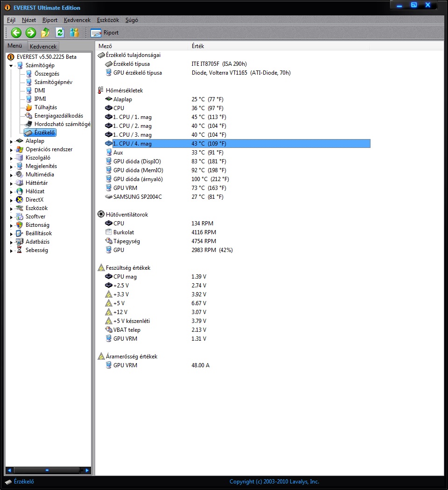Viewport: 448px width, 490px height.
Task: Click the SAMSUNG SP2004C drive icon
Action: (109, 196)
